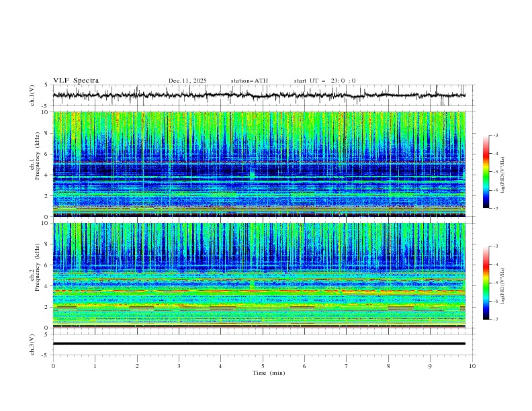Click the time axis tick label '9'

tap(430, 366)
